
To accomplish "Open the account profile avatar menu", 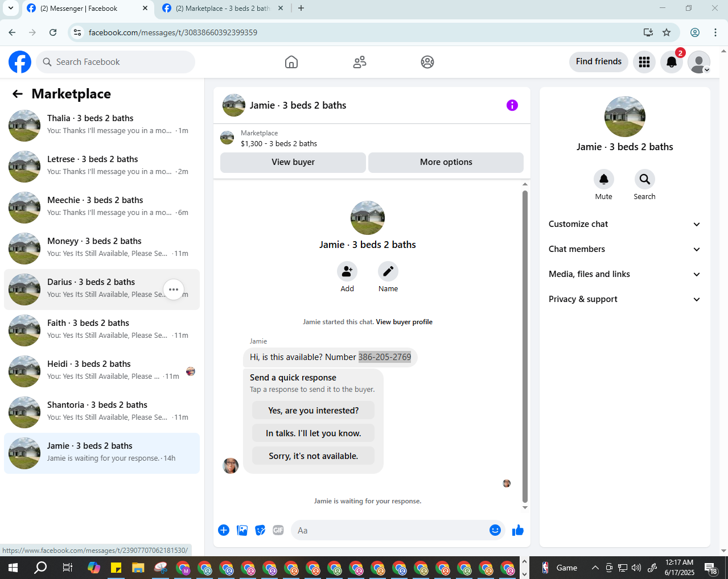I will pos(699,62).
